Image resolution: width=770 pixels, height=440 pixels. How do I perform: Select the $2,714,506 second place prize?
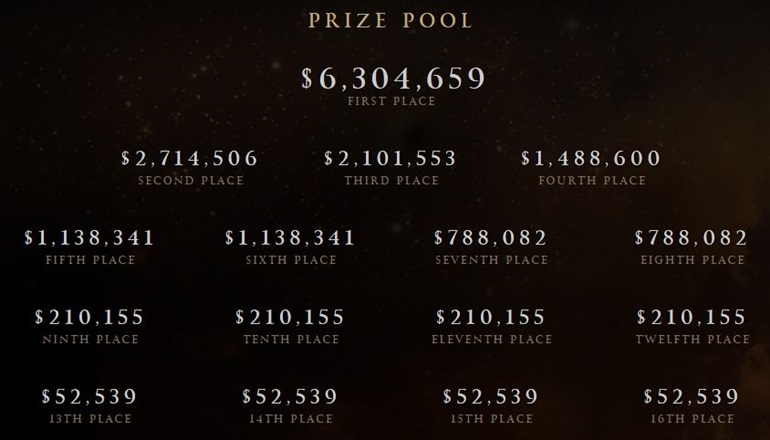pos(190,159)
